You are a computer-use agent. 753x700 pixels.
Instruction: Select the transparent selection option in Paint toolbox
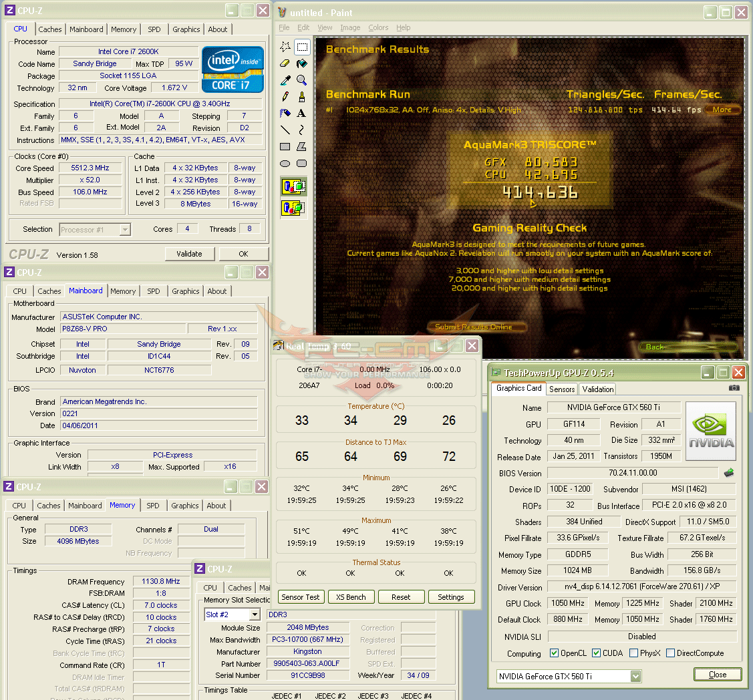click(x=293, y=208)
